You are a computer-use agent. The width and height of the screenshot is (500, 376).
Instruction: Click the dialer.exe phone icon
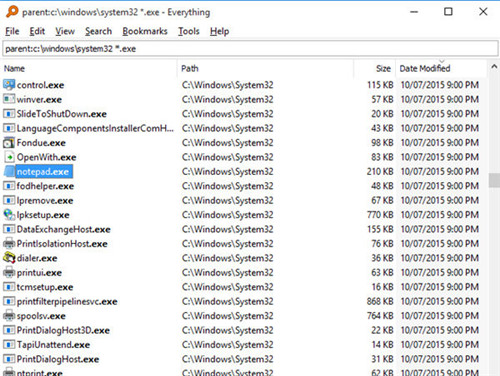tap(9, 258)
